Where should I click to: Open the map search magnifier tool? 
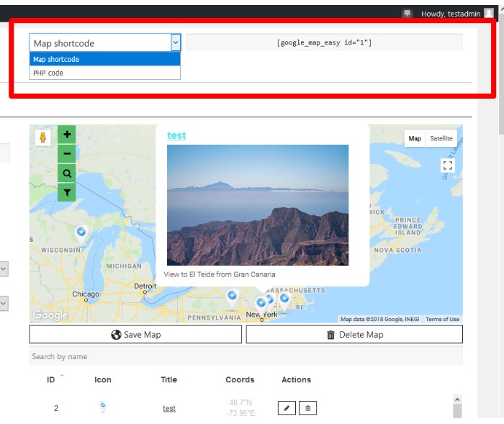67,173
